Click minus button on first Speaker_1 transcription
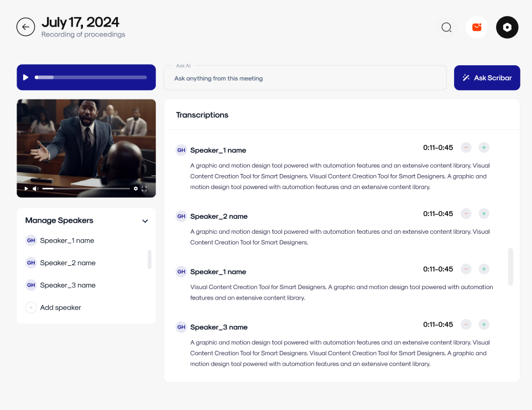 tap(466, 148)
